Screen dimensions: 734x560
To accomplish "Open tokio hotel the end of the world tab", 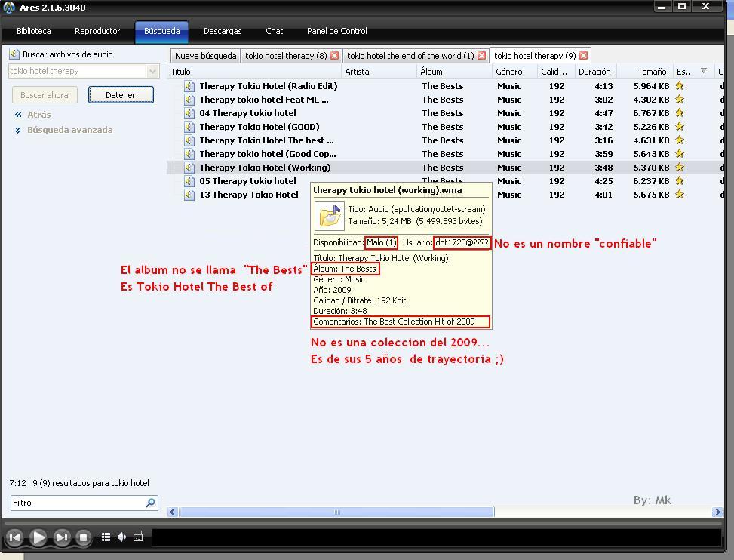I will (410, 56).
